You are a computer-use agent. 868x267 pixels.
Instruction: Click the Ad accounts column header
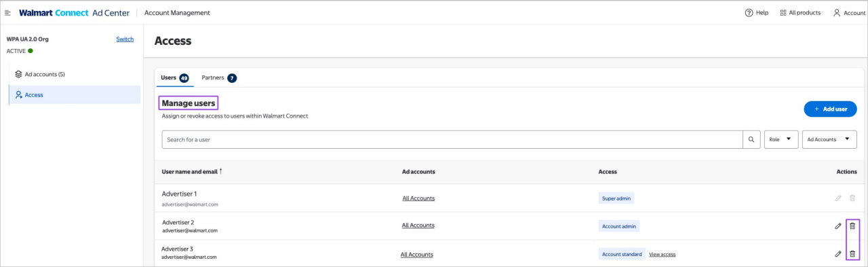[x=418, y=172]
